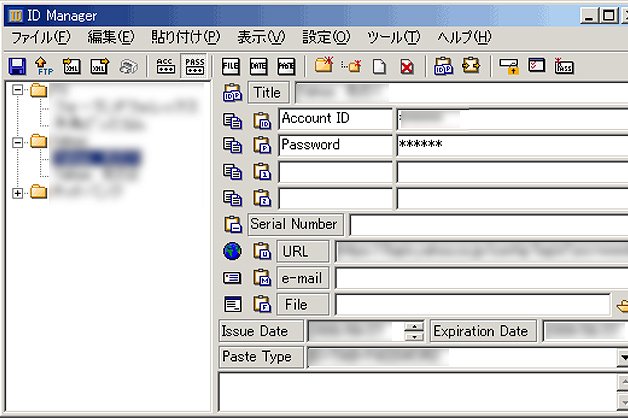This screenshot has height=418, width=628.
Task: Click the window lock toolbar icon
Action: pos(509,66)
